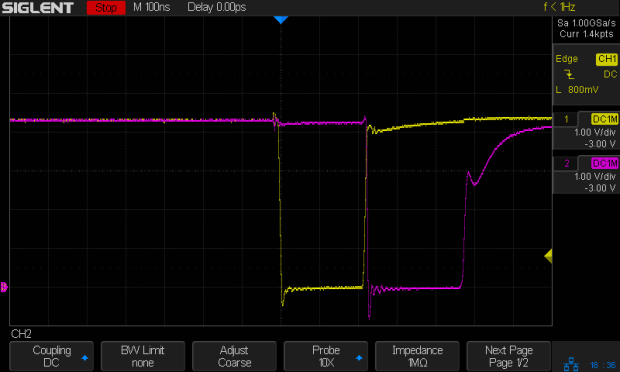This screenshot has height=372, width=620.
Task: Click the SIGLENT logo
Action: coord(38,8)
